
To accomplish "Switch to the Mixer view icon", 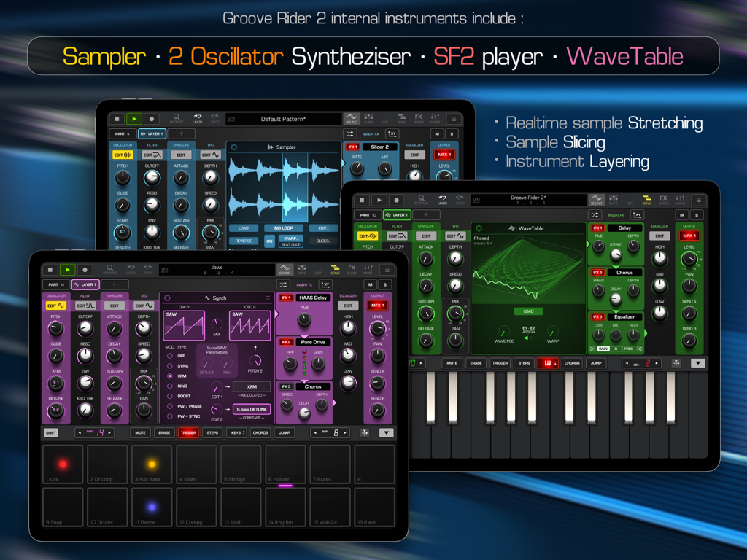I will 367,270.
